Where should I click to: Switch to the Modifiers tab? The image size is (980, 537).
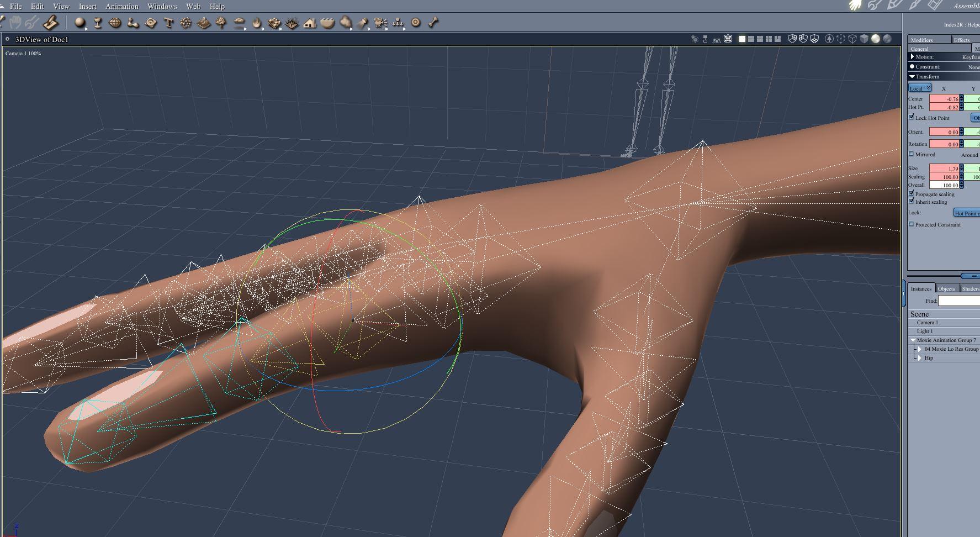[930, 40]
